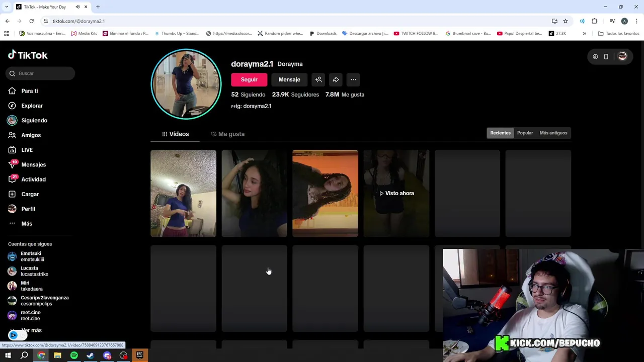Sort videos by Popular
Image resolution: width=644 pixels, height=362 pixels.
(525, 133)
